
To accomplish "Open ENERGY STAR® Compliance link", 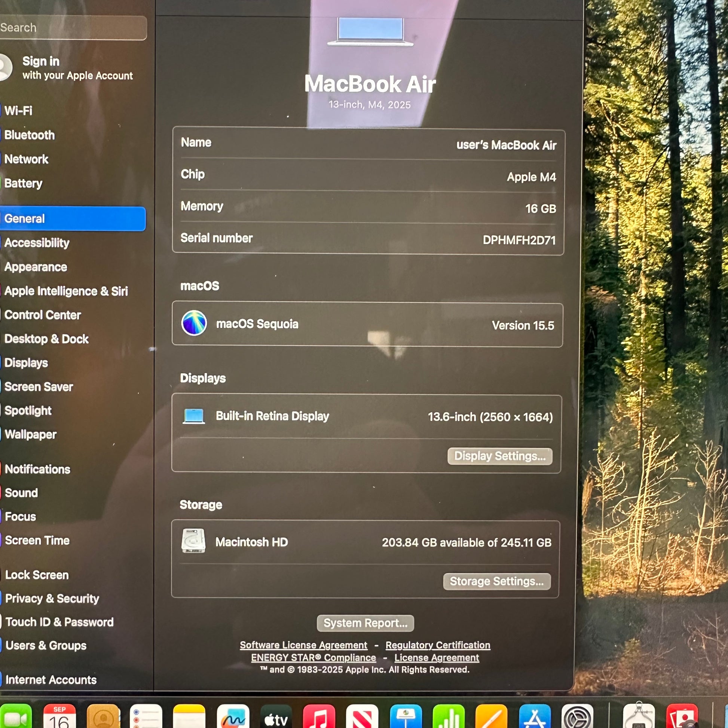I will pos(313,658).
